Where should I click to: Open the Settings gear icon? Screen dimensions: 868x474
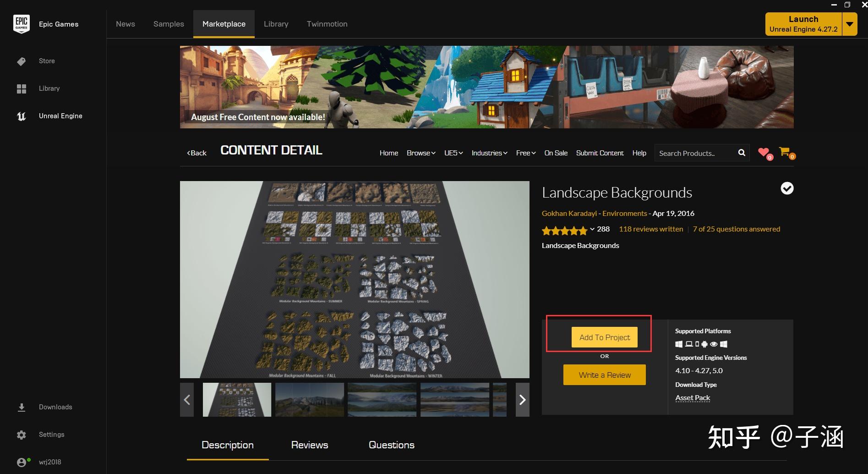click(x=22, y=435)
